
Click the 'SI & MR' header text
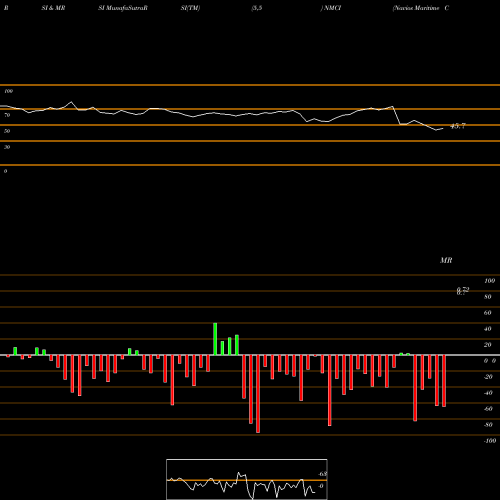(53, 8)
